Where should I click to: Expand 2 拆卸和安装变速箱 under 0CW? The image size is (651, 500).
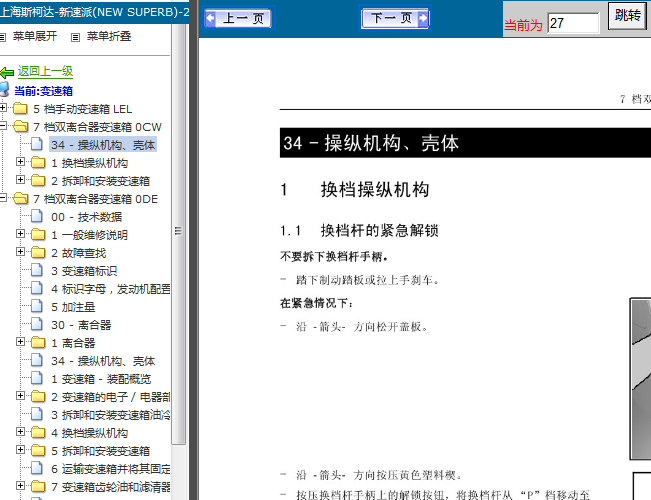(x=20, y=179)
